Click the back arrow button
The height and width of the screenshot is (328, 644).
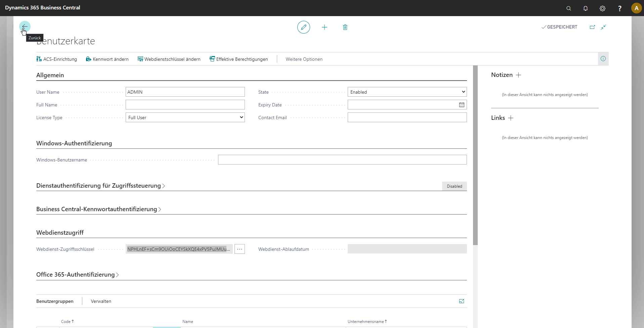[x=25, y=27]
